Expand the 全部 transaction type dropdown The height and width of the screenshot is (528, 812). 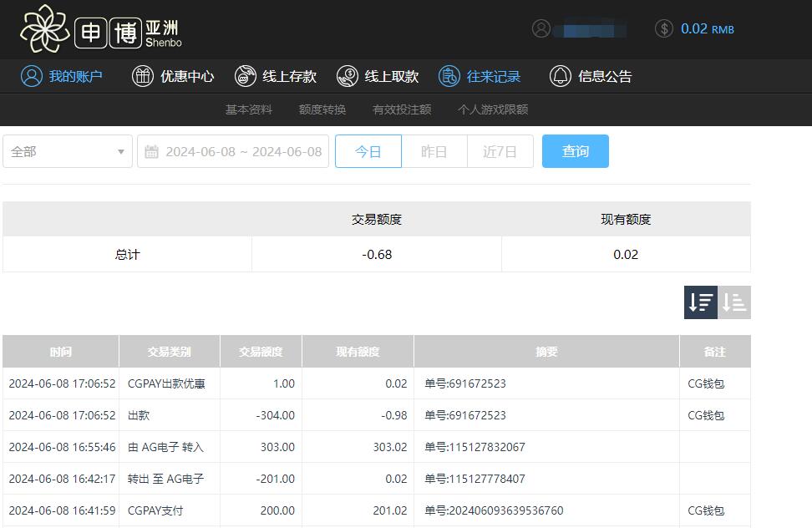pyautogui.click(x=67, y=151)
